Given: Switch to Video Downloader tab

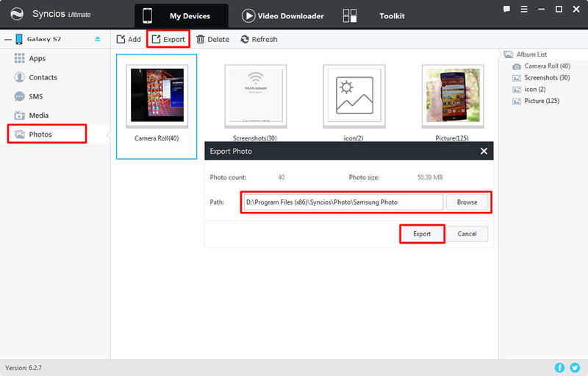Looking at the screenshot, I should [283, 15].
